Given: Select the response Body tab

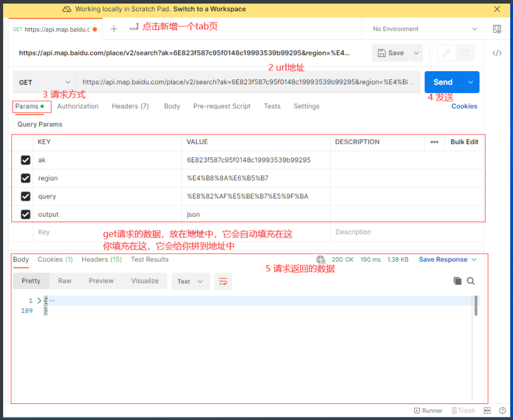Looking at the screenshot, I should 21,260.
